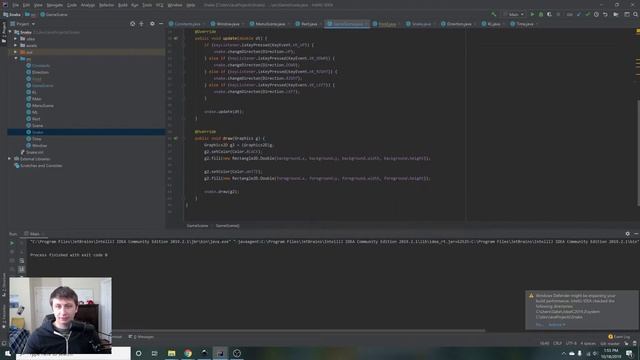Rerun Main from the Run panel
The height and width of the screenshot is (360, 640).
coord(12,243)
